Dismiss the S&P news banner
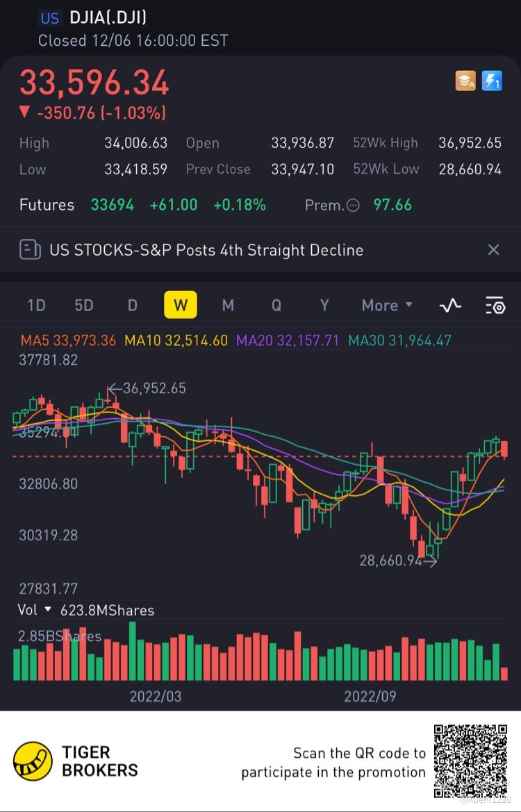 tap(493, 250)
